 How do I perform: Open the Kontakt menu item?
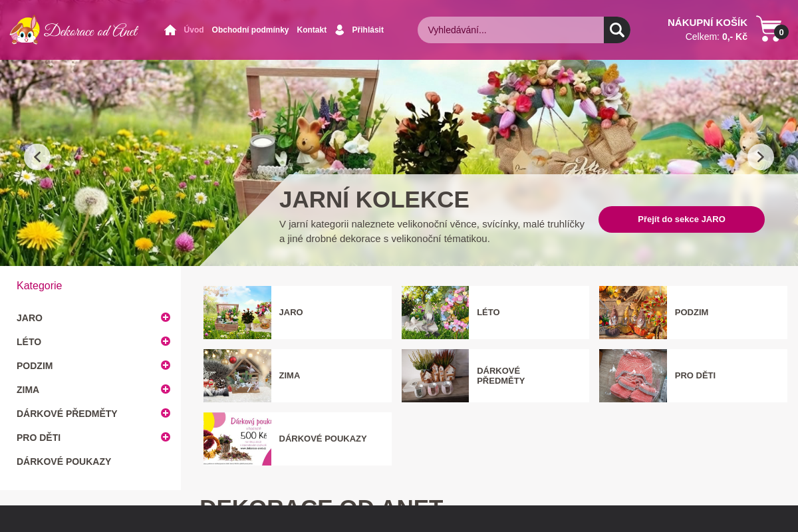click(x=311, y=30)
